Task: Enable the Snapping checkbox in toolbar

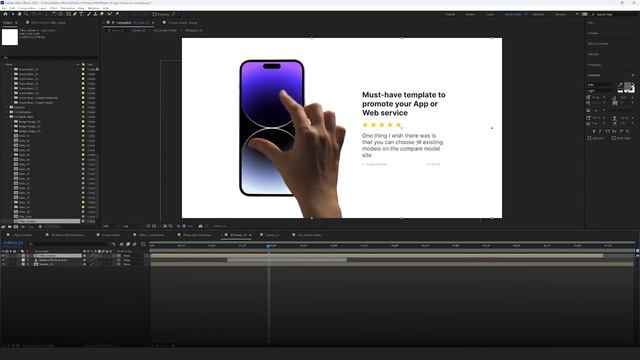Action: tap(154, 14)
